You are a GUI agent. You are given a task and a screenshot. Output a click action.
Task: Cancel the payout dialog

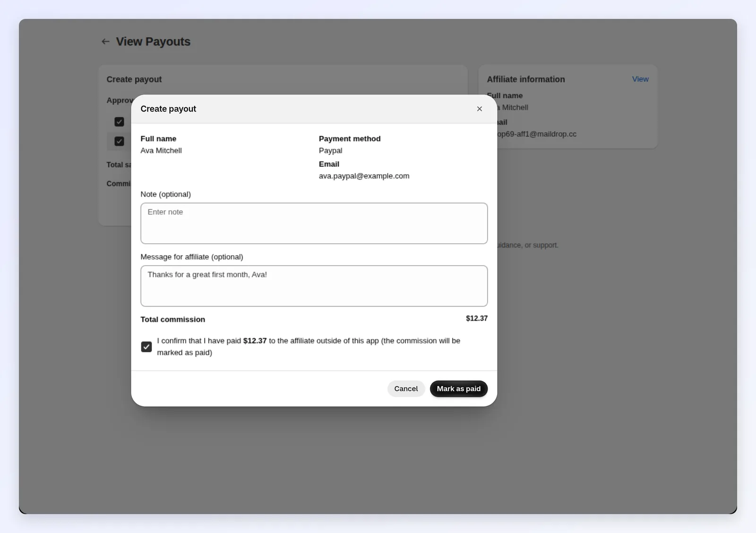click(x=406, y=389)
